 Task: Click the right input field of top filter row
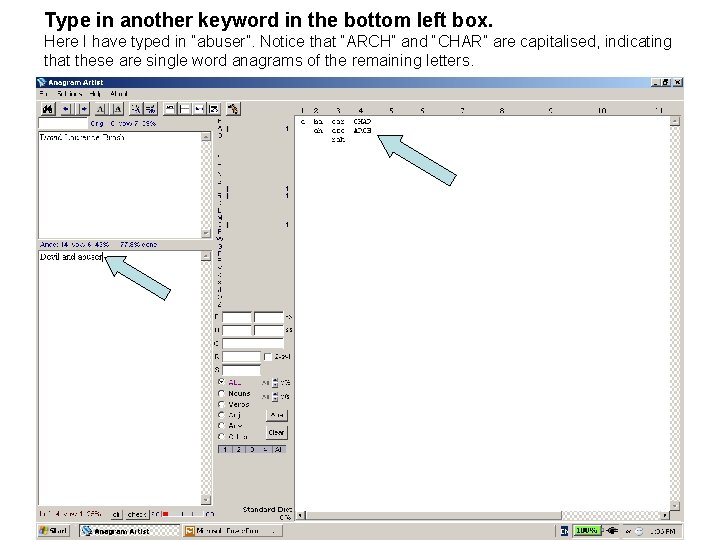click(x=269, y=317)
